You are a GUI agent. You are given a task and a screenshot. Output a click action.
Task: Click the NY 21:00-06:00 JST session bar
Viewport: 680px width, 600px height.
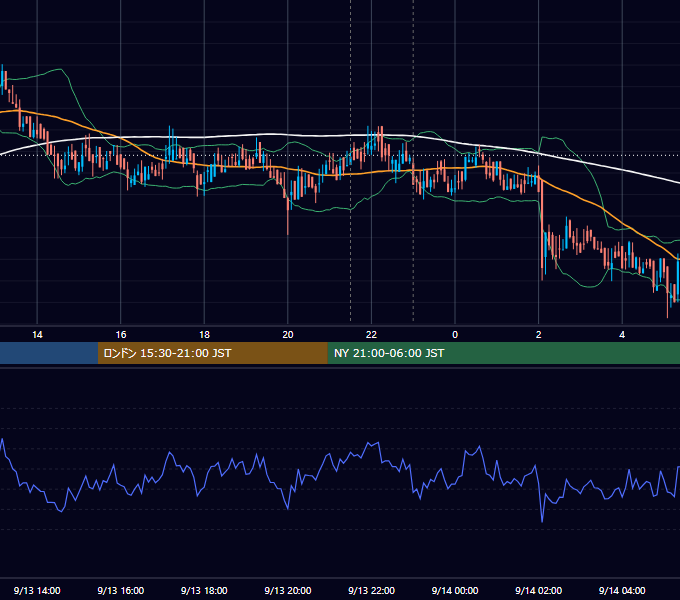pyautogui.click(x=503, y=353)
